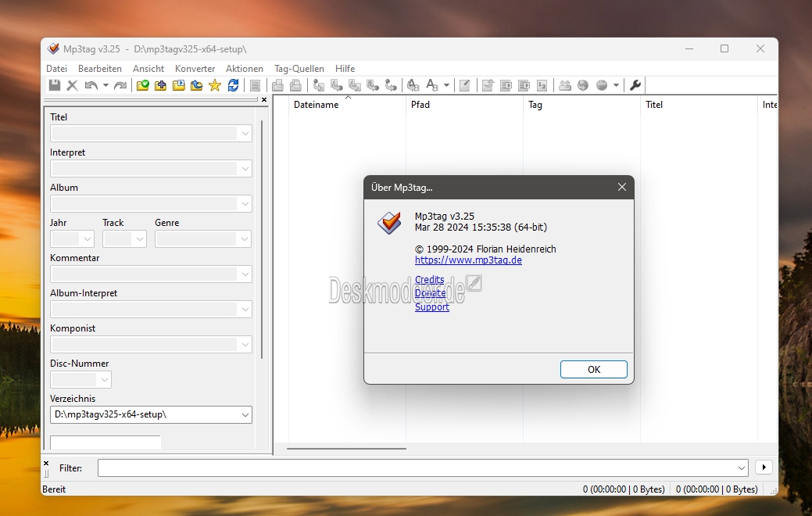Open the Hilfe menu

[345, 68]
